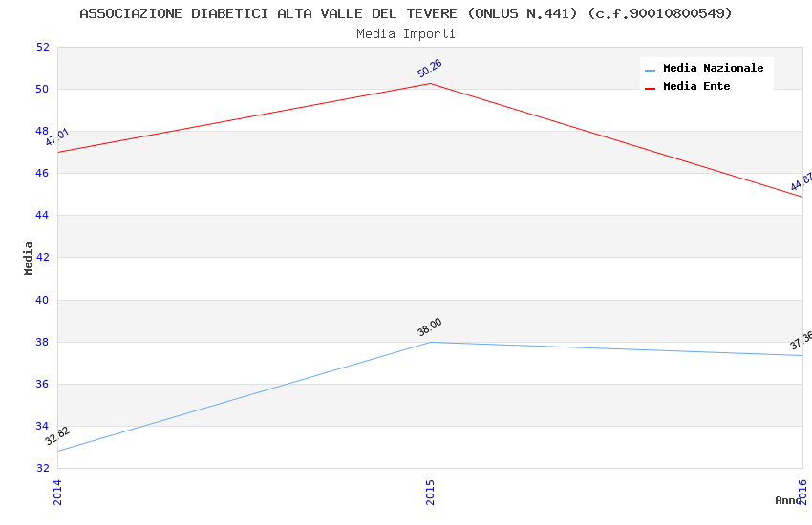
Task: Click the 37.36 data label
Action: (801, 341)
